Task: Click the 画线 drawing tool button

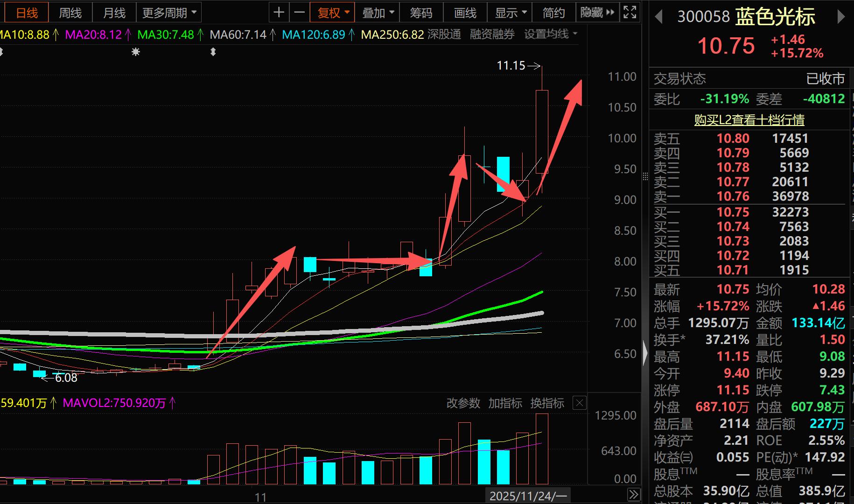Action: (x=465, y=13)
